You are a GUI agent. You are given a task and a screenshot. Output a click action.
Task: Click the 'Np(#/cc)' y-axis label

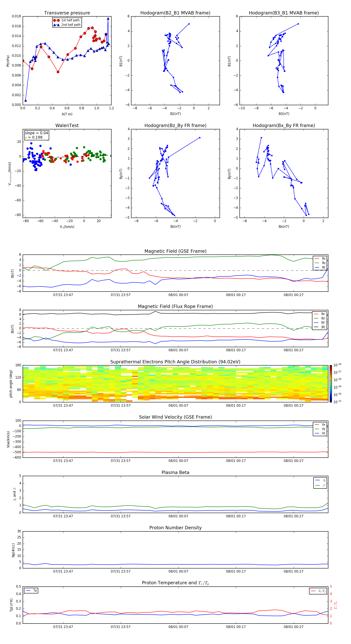point(13,550)
